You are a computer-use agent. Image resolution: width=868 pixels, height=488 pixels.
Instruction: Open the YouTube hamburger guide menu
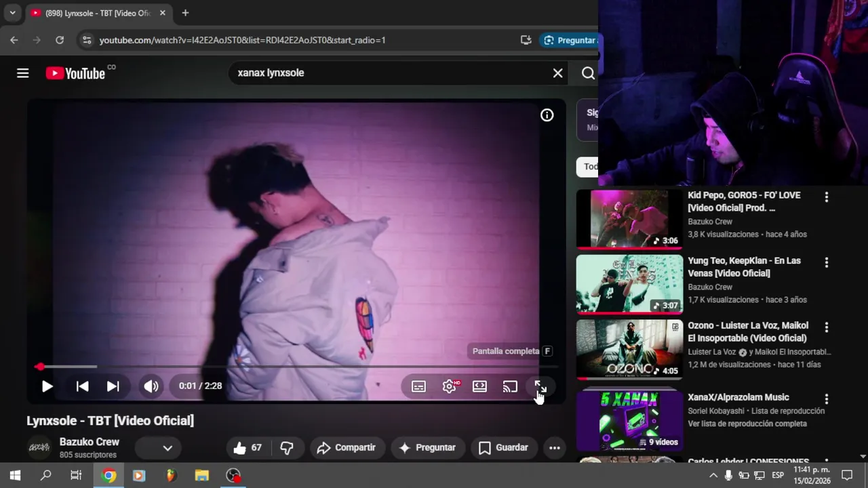[23, 73]
